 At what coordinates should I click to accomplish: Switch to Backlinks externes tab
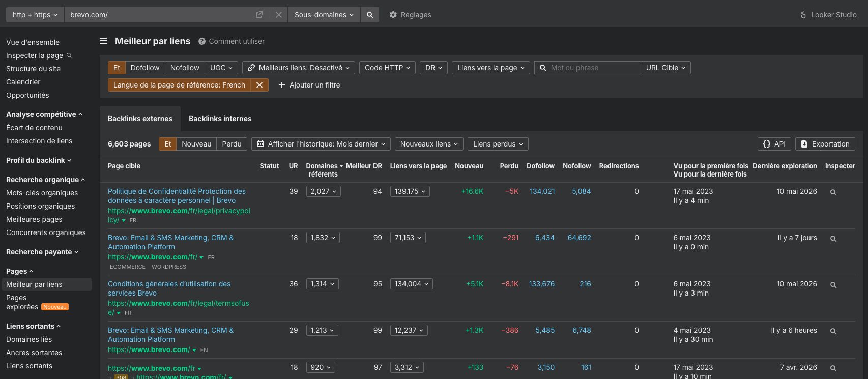140,119
